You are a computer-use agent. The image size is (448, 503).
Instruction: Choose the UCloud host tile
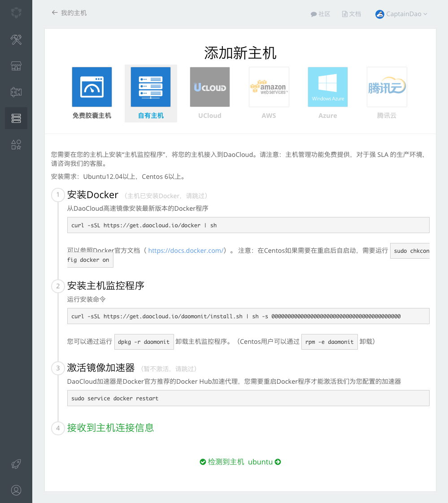(210, 87)
